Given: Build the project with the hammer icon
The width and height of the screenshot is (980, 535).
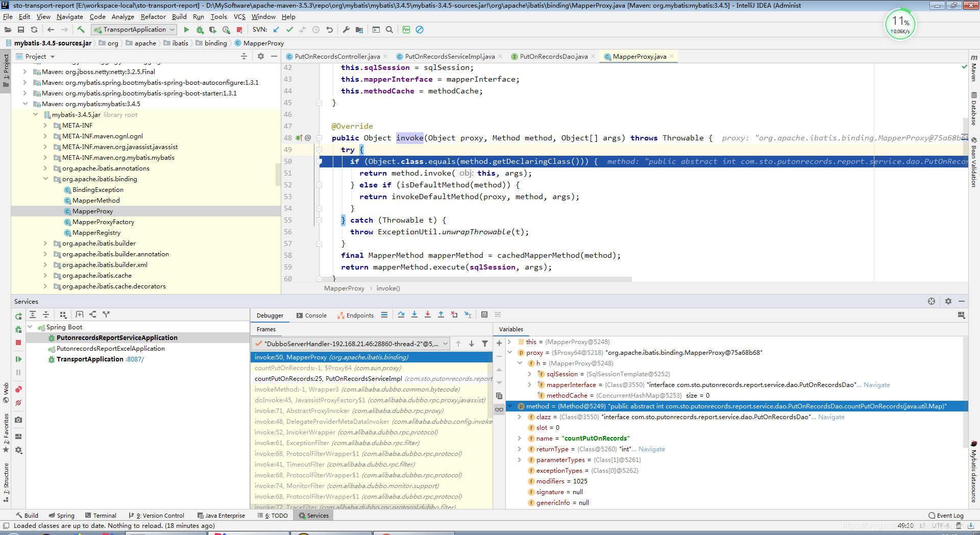Looking at the screenshot, I should (x=81, y=30).
